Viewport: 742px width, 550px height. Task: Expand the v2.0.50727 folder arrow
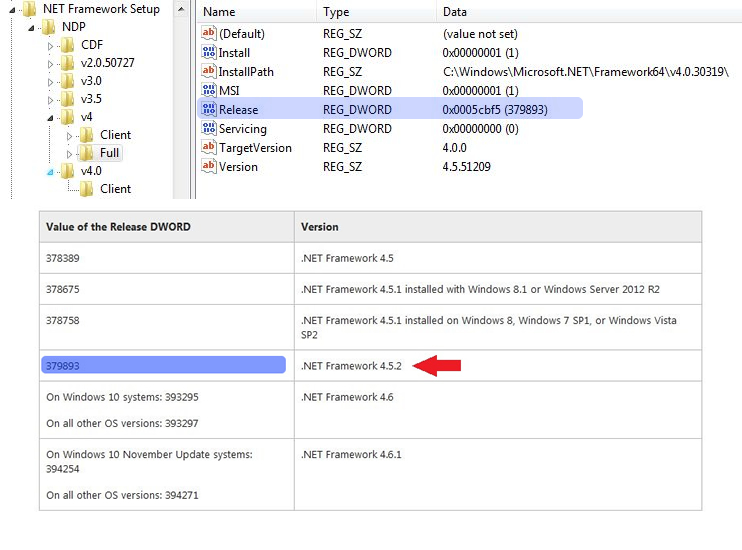point(50,64)
